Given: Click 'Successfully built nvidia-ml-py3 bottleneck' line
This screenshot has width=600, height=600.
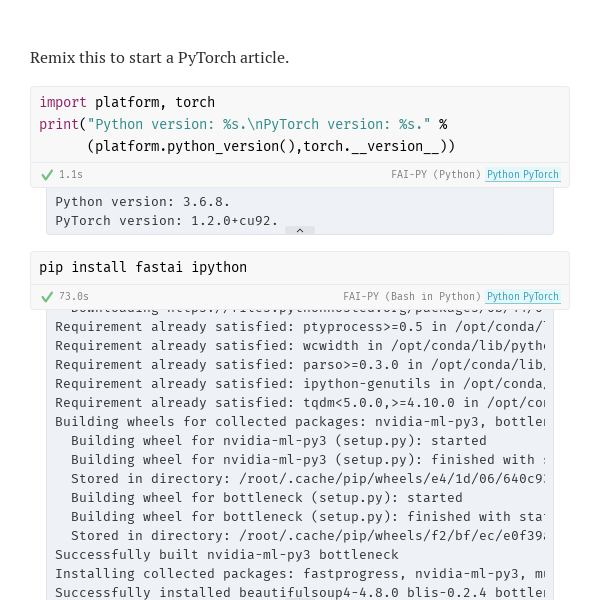Looking at the screenshot, I should pos(227,555).
